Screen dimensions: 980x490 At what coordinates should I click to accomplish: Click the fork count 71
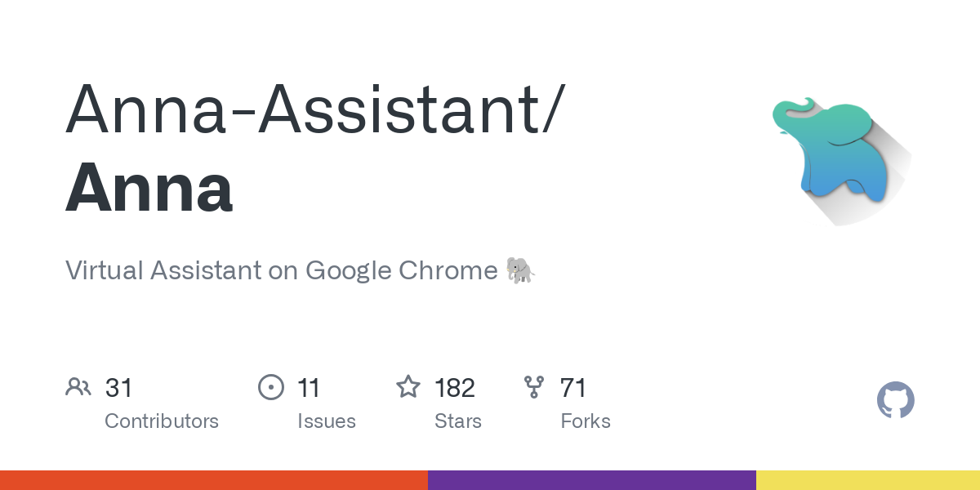tap(573, 387)
